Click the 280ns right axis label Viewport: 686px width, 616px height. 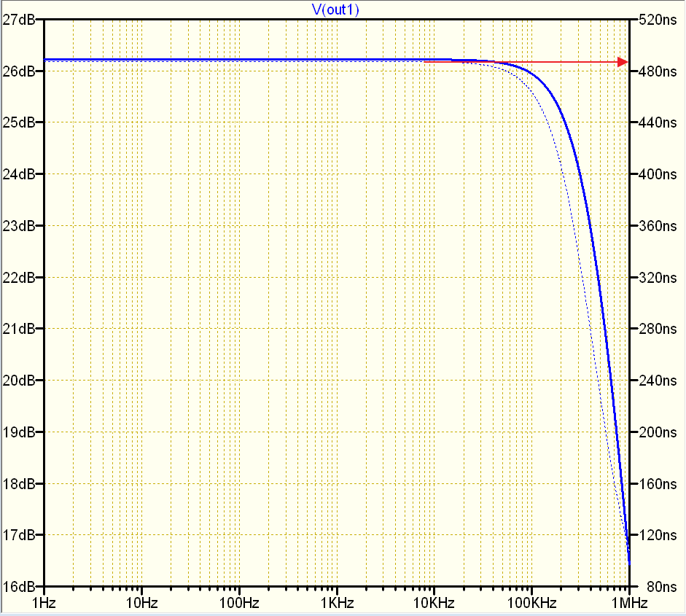(658, 329)
